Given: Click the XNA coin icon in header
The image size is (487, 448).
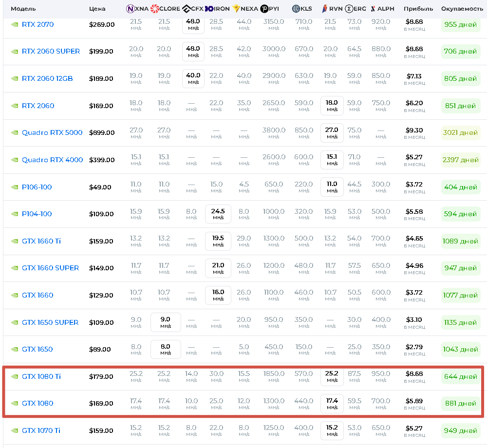Looking at the screenshot, I should tap(130, 9).
